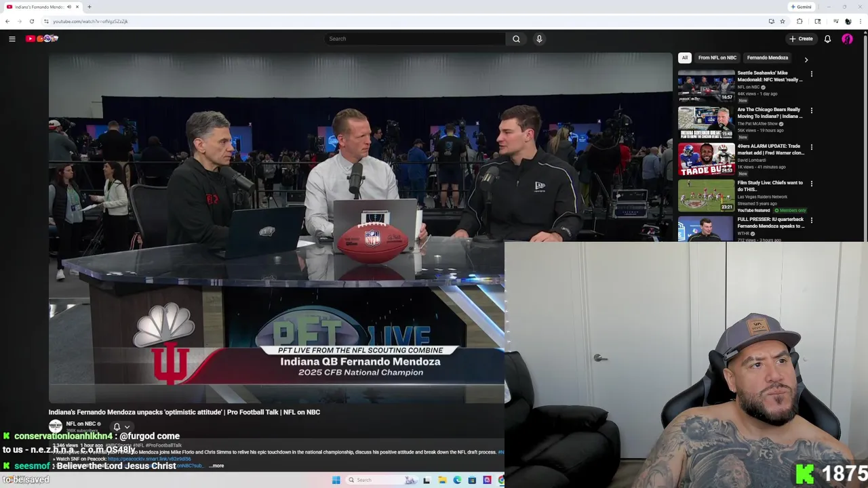
Task: Bookmark this page with star icon
Action: tap(783, 21)
